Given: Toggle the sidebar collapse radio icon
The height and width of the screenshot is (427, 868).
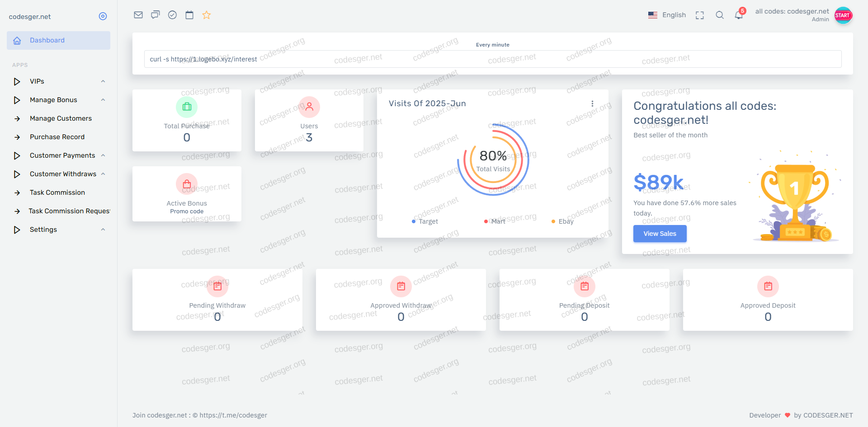Looking at the screenshot, I should pyautogui.click(x=103, y=16).
